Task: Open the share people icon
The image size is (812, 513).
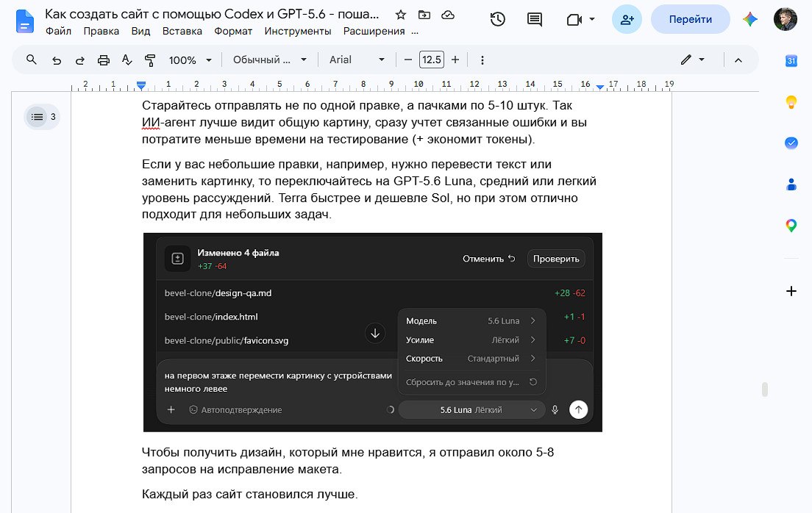Action: click(627, 20)
